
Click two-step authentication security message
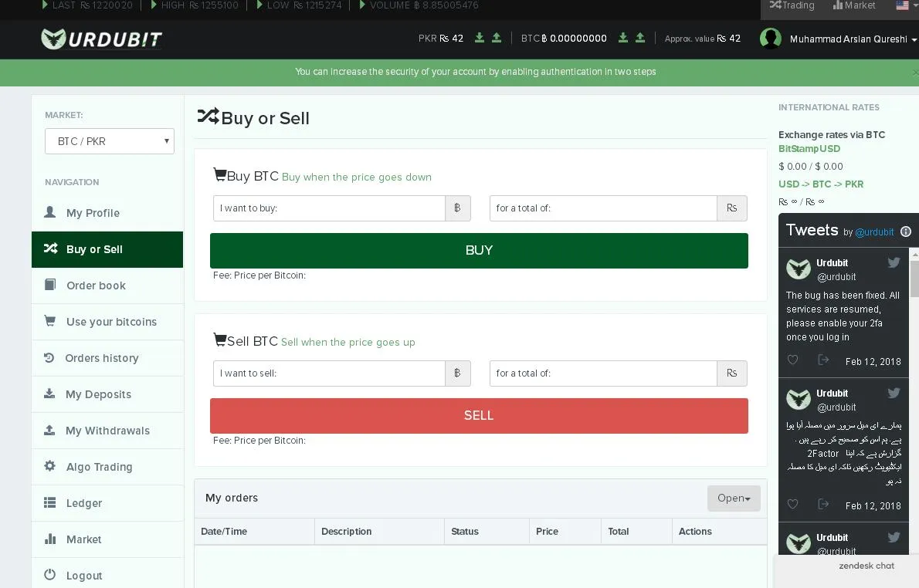(475, 72)
